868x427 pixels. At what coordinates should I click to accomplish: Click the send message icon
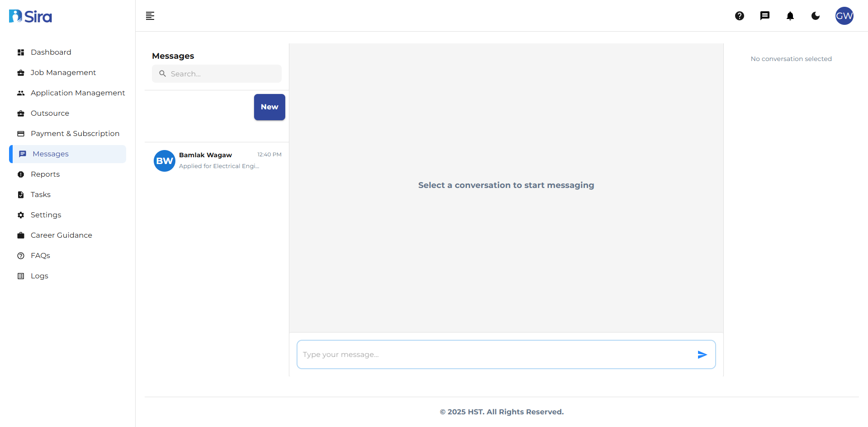pos(702,355)
